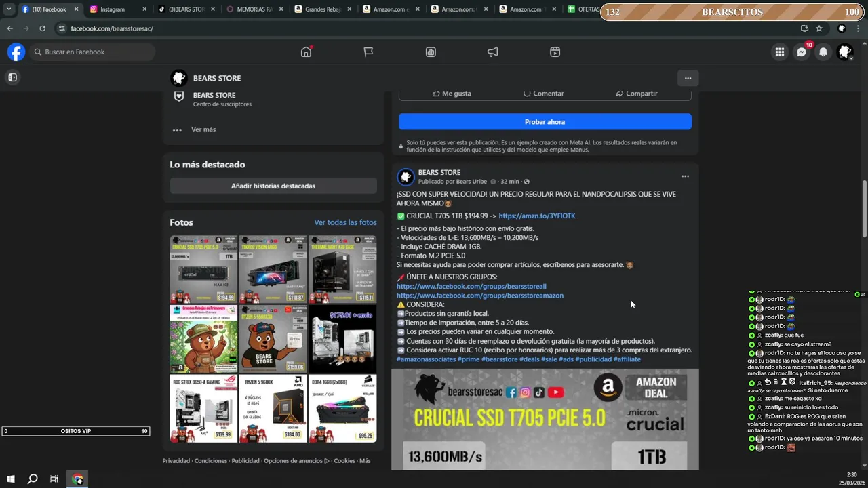Open the post's three-dot options menu
868x488 pixels.
pyautogui.click(x=685, y=176)
